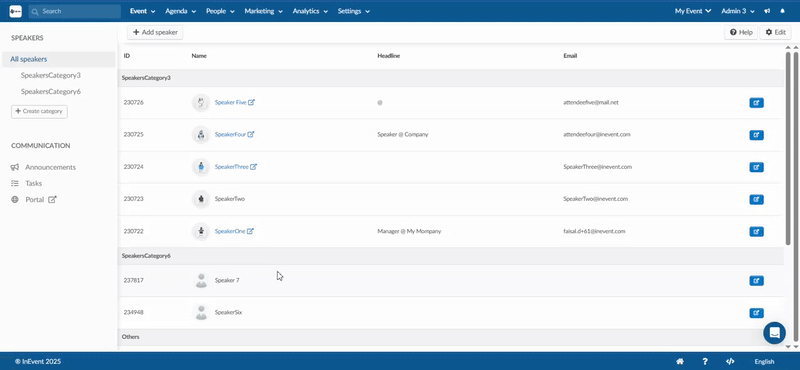Open the My Event dropdown

pos(693,11)
